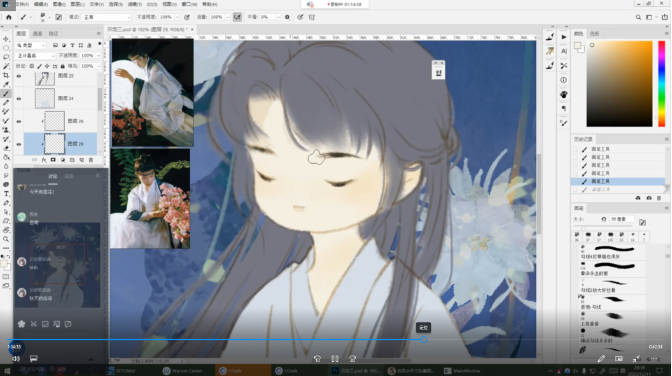Open the layer fill dropdown in Layers panel
672x376 pixels.
pyautogui.click(x=98, y=66)
